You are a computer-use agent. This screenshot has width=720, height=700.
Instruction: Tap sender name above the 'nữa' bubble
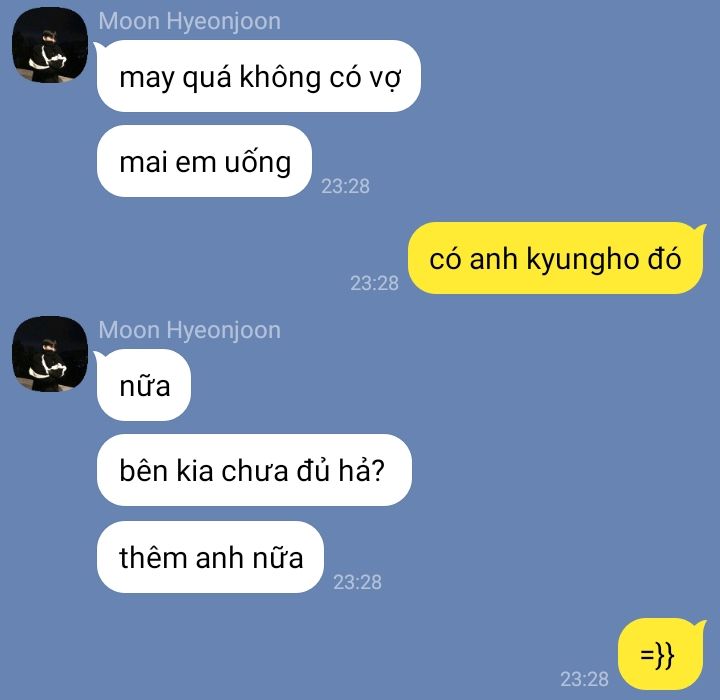point(189,331)
